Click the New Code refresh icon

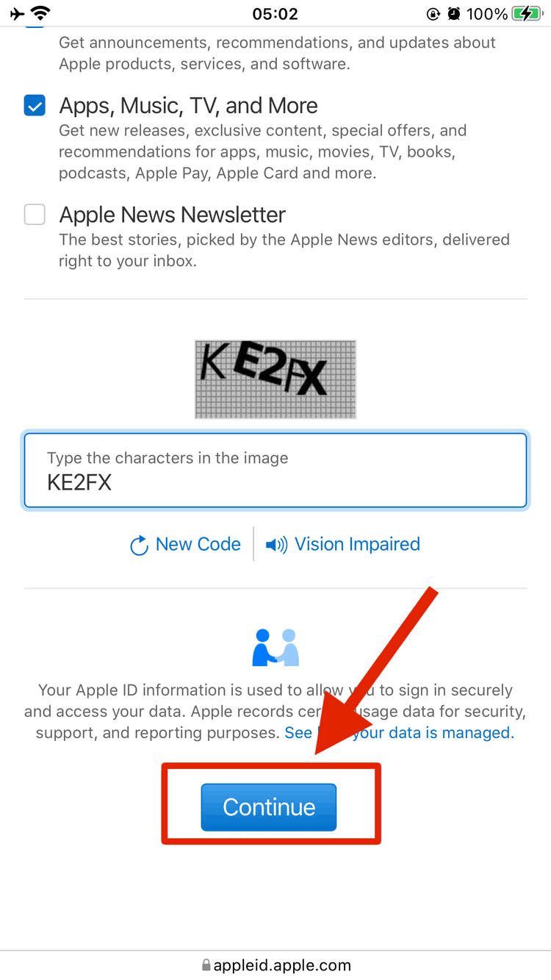click(139, 546)
